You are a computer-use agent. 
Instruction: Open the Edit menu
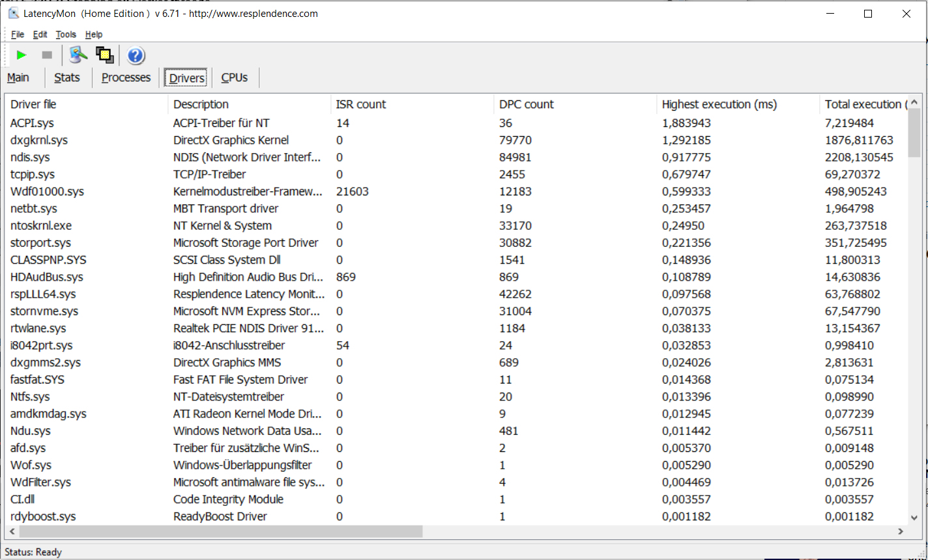pyautogui.click(x=40, y=35)
